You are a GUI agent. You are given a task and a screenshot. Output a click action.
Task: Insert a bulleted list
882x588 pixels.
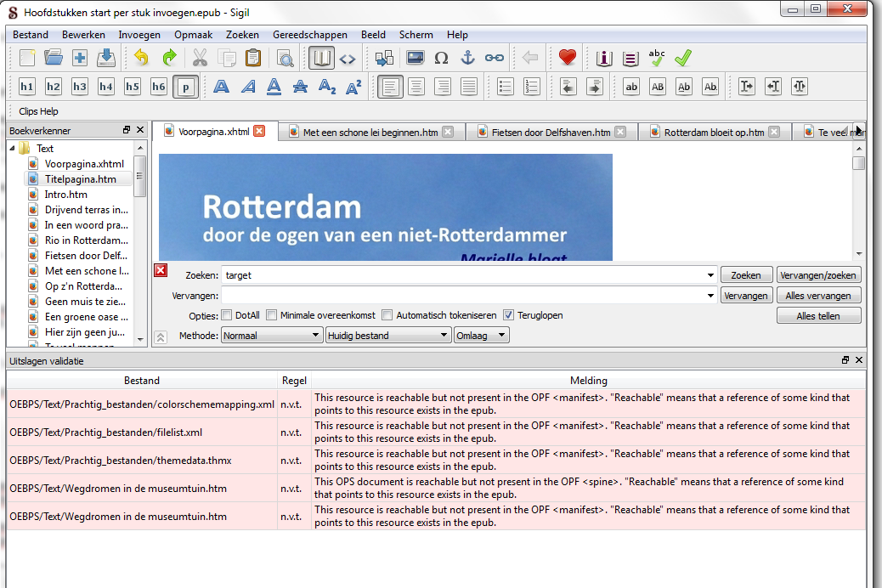505,87
